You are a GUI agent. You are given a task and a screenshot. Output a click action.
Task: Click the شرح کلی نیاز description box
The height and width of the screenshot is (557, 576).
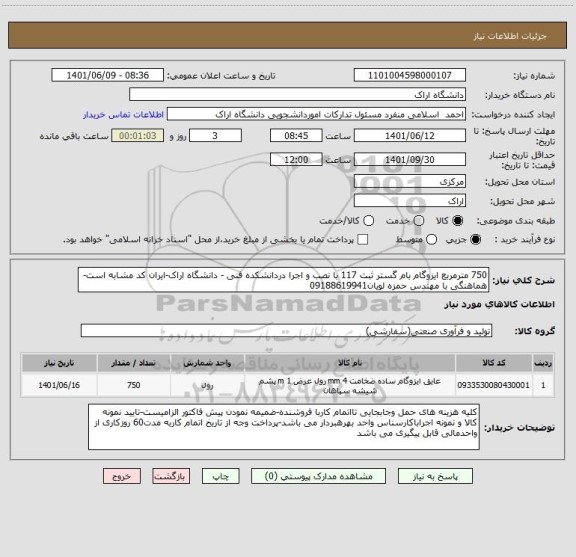(284, 280)
